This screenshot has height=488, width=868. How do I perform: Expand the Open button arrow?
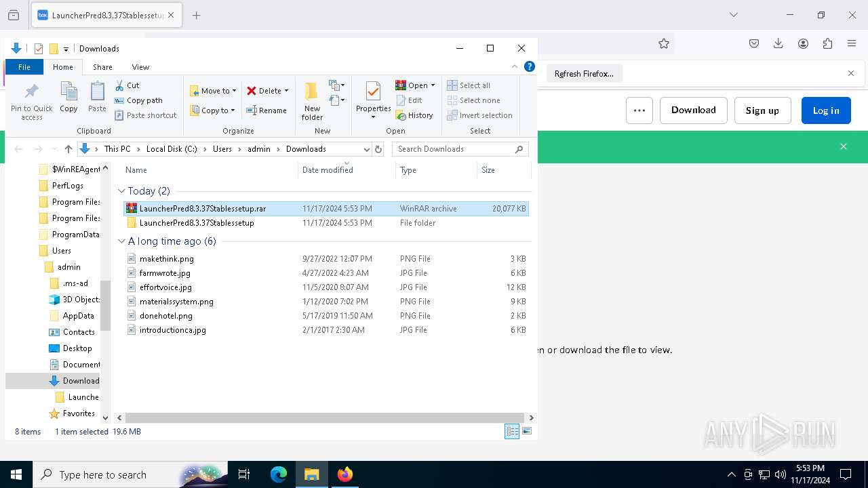(x=433, y=85)
